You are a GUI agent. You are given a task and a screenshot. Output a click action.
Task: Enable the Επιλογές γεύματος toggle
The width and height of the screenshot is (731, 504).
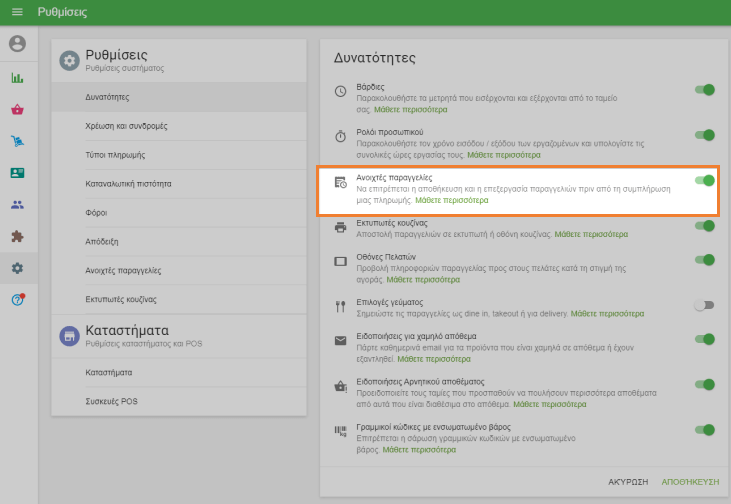click(705, 305)
